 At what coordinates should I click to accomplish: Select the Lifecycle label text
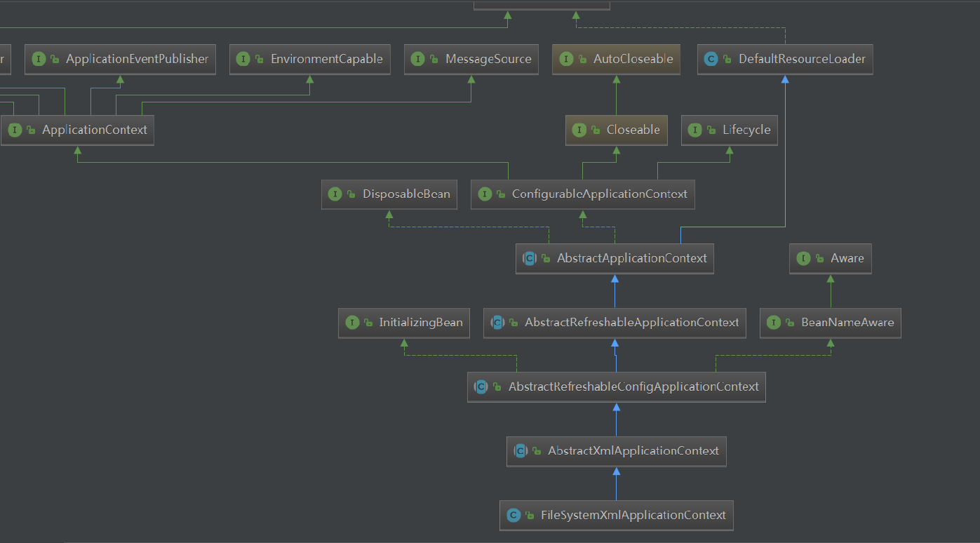pos(746,130)
